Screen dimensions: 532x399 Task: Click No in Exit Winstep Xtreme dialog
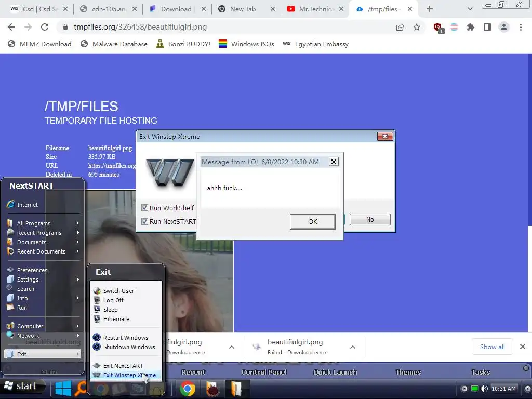[x=370, y=220]
